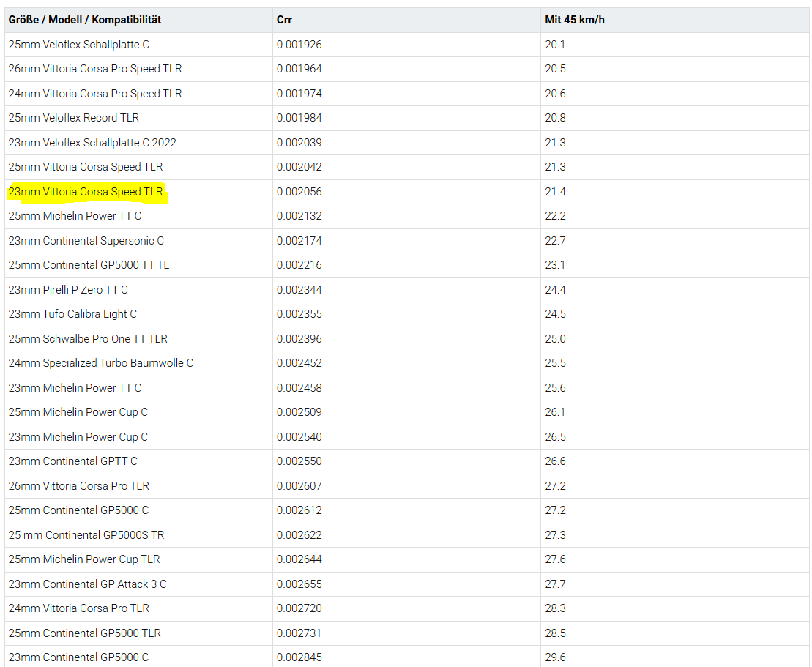
Task: Click the 25mm Veloflex Schallplatte C row name
Action: click(79, 45)
